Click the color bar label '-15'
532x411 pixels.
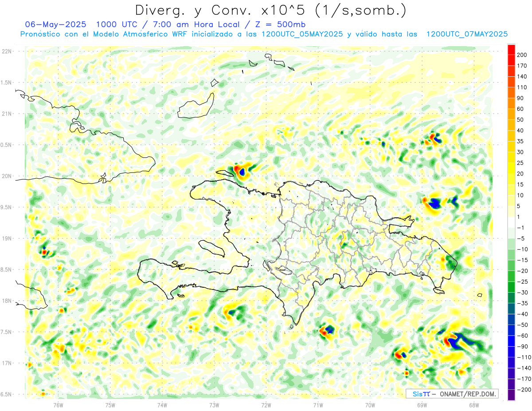(x=523, y=260)
